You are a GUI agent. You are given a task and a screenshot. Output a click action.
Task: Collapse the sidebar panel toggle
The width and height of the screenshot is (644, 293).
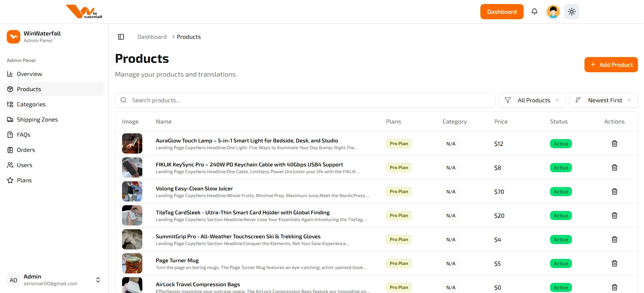click(x=121, y=37)
